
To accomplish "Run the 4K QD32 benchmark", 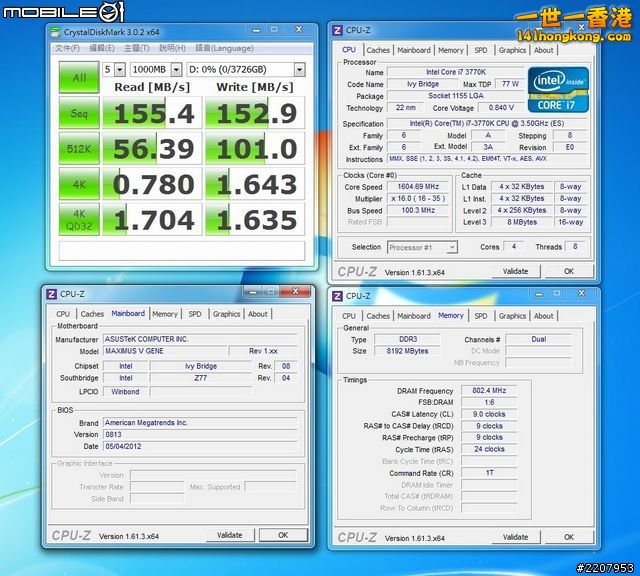I will [78, 219].
